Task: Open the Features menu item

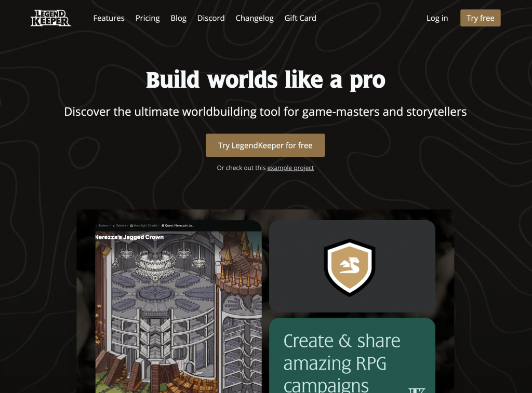Action: click(109, 18)
